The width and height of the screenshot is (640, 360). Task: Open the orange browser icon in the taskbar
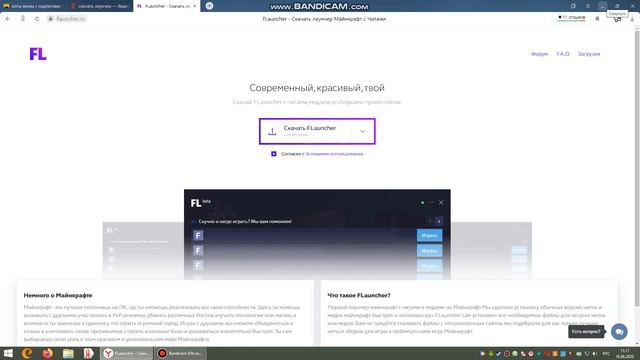[27, 353]
